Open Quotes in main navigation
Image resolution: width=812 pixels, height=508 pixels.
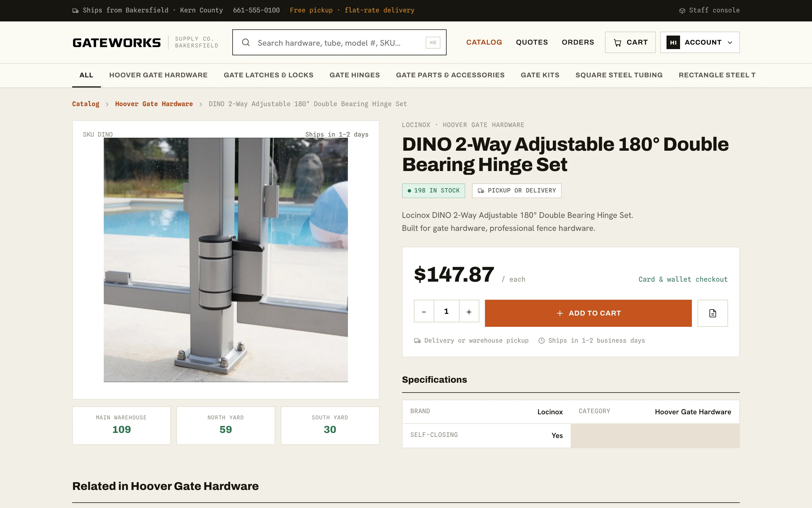tap(532, 42)
